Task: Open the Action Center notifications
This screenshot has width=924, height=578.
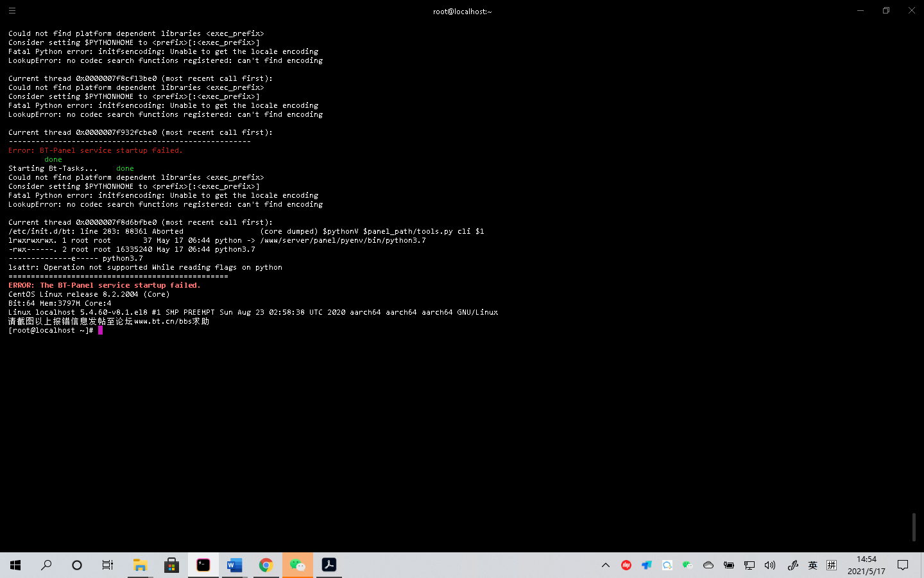Action: (903, 565)
